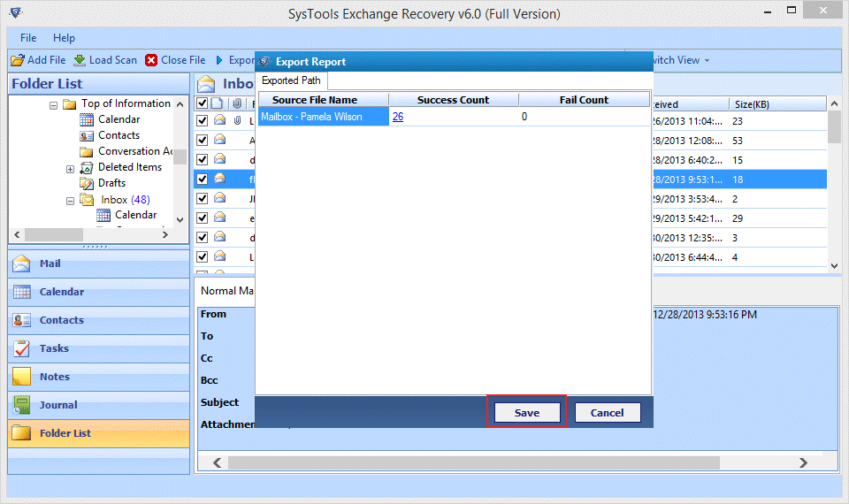This screenshot has height=504, width=849.
Task: Click the Calendar icon under Top of Information
Action: [87, 119]
